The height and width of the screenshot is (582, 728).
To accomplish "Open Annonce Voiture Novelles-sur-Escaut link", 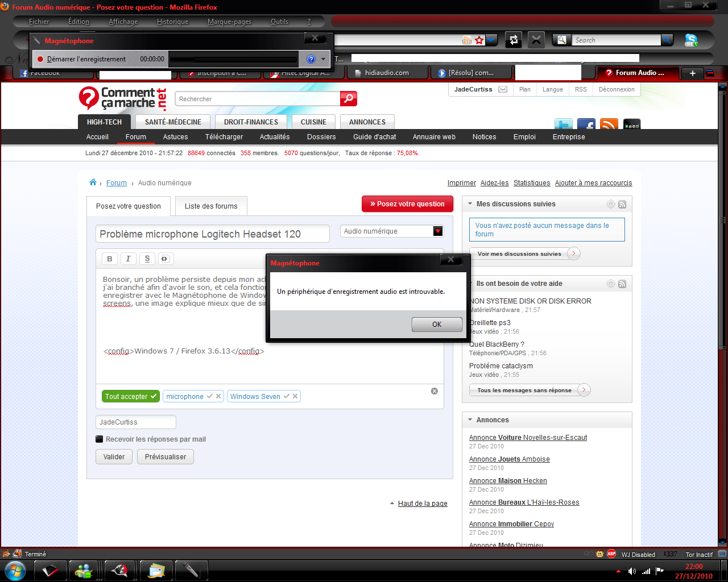I will point(528,438).
